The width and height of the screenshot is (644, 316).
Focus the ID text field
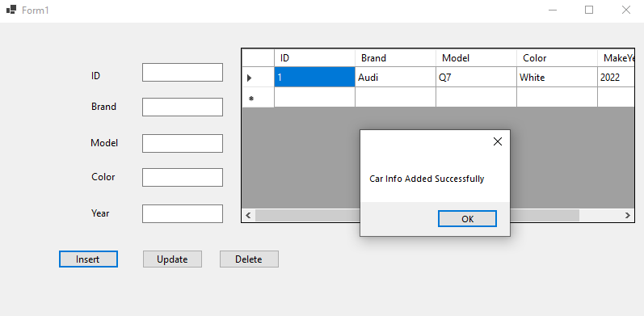pos(183,72)
